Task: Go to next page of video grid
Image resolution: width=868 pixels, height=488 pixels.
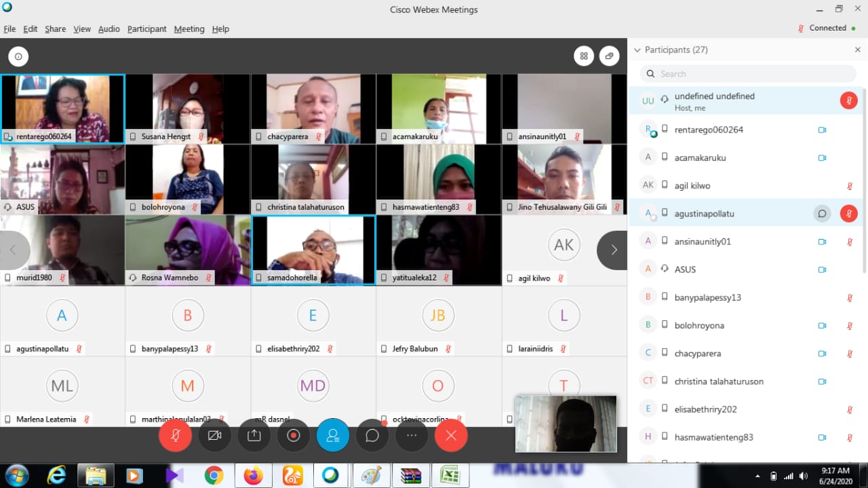Action: pyautogui.click(x=613, y=250)
